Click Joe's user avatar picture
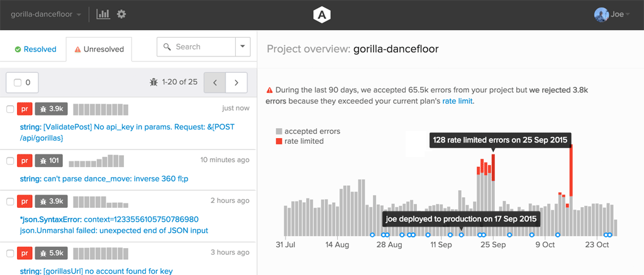The height and width of the screenshot is (275, 644). coord(601,14)
